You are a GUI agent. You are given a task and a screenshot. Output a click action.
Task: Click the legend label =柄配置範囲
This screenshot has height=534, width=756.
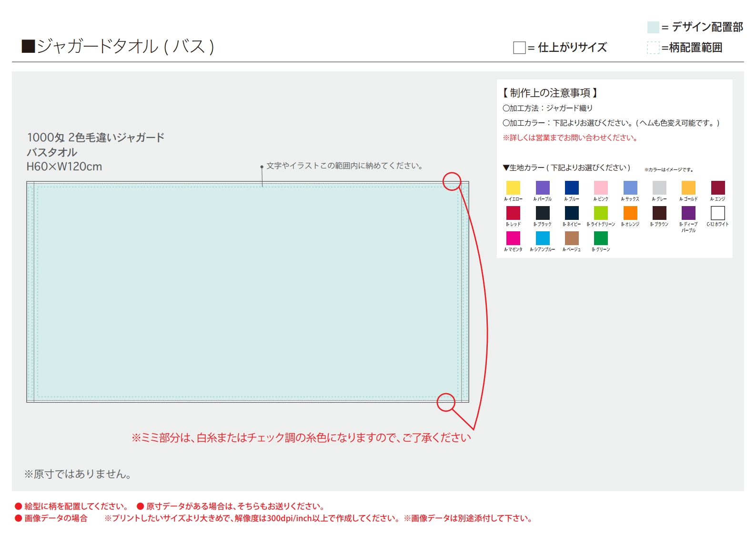click(x=692, y=48)
